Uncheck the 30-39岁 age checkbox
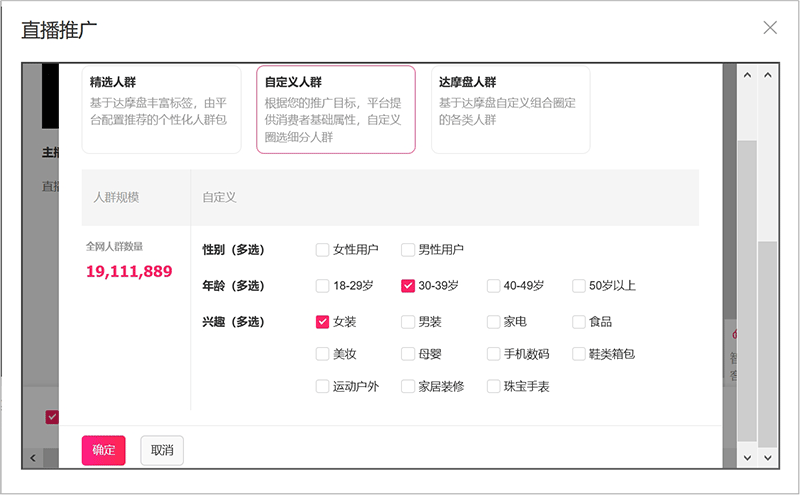800x495 pixels. (x=408, y=286)
